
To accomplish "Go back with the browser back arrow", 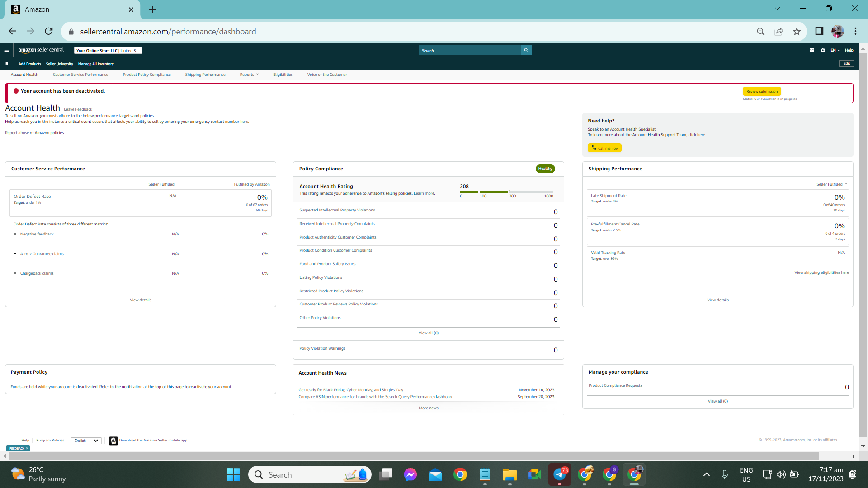I will (12, 31).
